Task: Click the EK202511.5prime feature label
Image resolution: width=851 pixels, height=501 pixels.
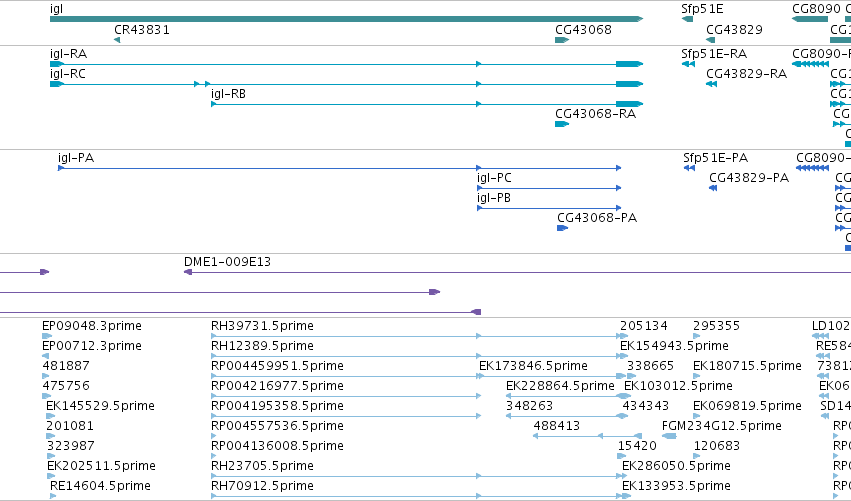Action: tap(101, 466)
